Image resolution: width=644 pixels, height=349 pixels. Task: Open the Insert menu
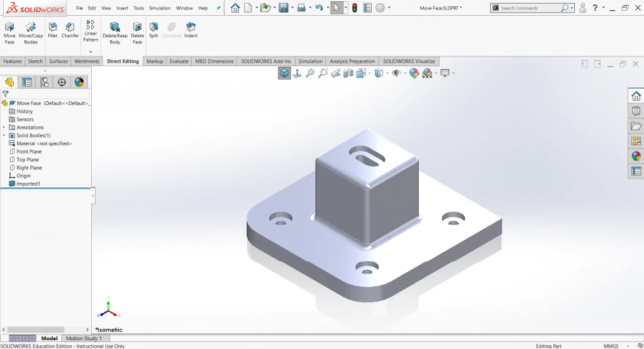122,8
